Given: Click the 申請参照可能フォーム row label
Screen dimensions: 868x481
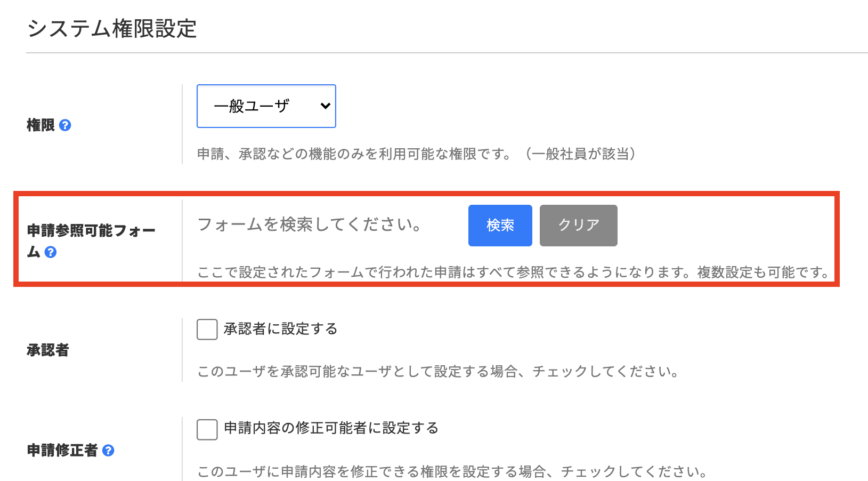Looking at the screenshot, I should 91,231.
